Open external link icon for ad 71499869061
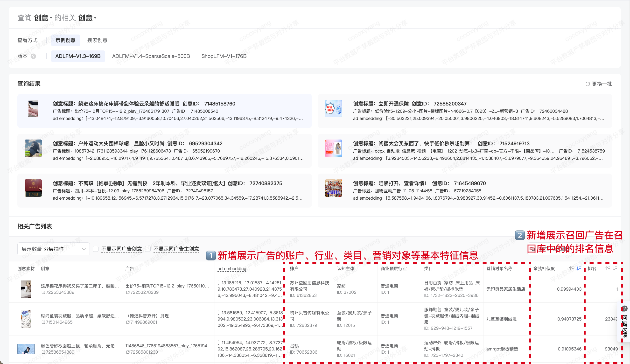This screenshot has height=364, width=630. pos(128,322)
